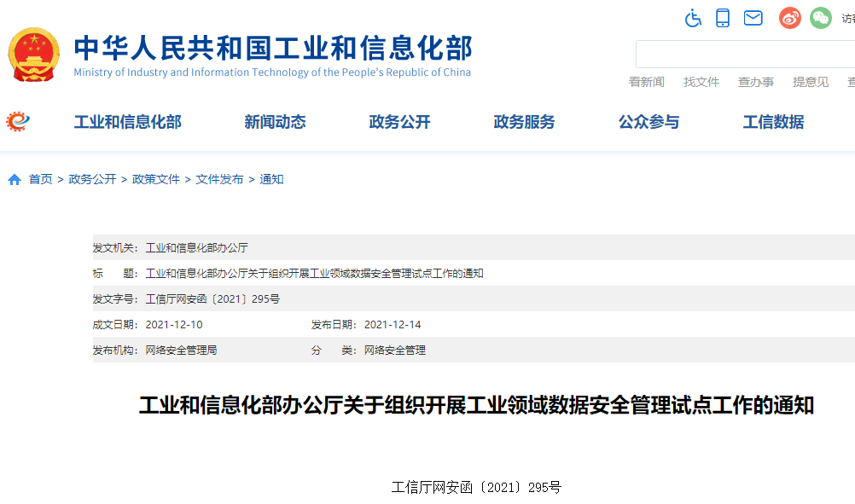Viewport: 855px width, 504px height.
Task: Click the home icon in the breadcrumb
Action: [x=14, y=180]
